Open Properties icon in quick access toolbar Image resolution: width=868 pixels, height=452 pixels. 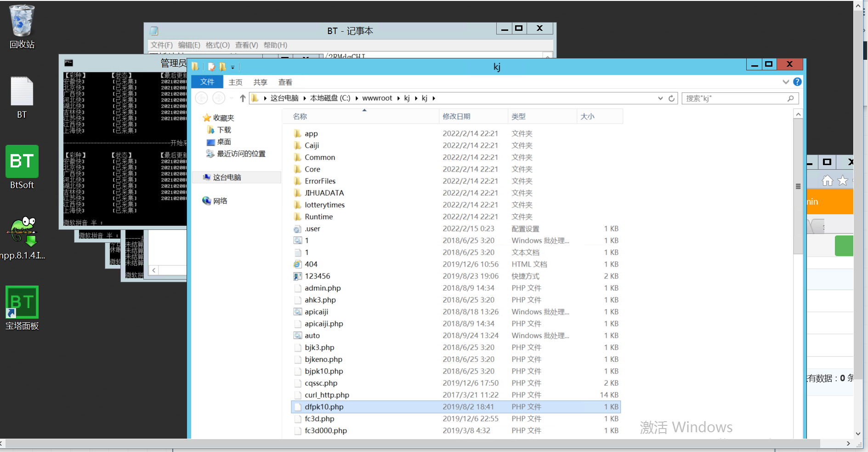tap(211, 67)
